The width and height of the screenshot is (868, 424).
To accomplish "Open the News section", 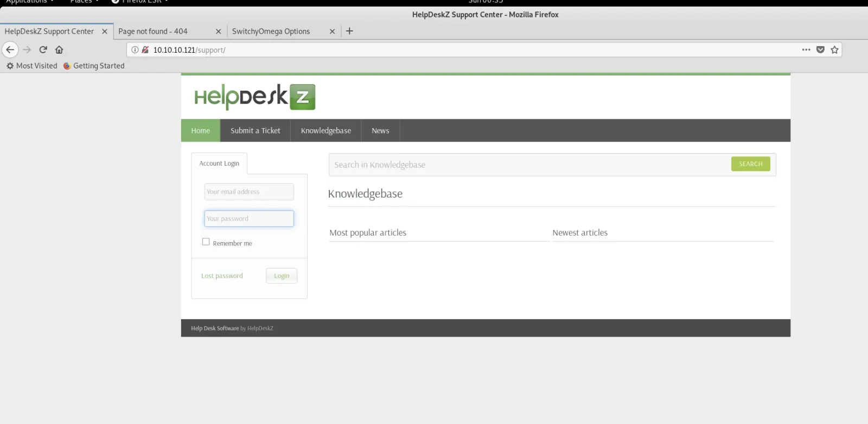I will click(380, 130).
